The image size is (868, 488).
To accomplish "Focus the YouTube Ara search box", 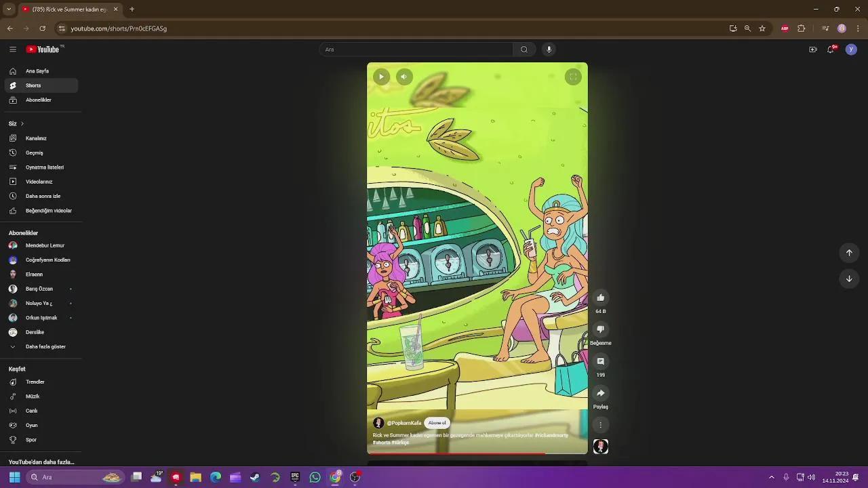I will point(416,49).
